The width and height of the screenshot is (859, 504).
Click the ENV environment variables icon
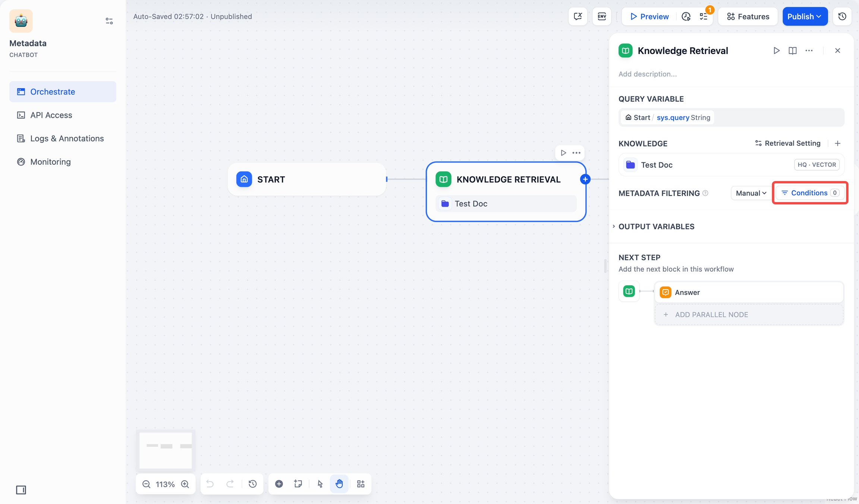pyautogui.click(x=601, y=16)
